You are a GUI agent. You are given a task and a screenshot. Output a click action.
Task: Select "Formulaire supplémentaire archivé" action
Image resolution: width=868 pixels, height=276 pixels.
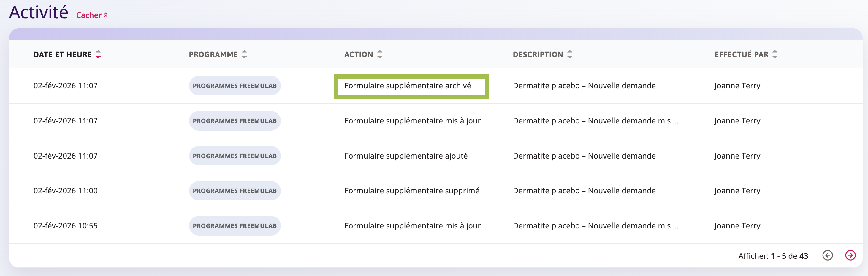tap(407, 86)
